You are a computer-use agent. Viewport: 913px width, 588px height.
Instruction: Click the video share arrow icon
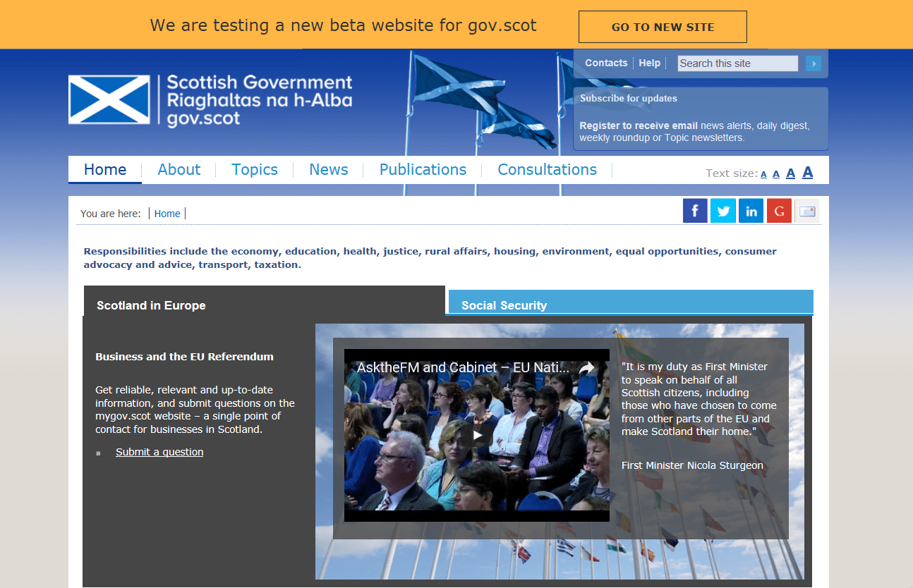coord(586,368)
